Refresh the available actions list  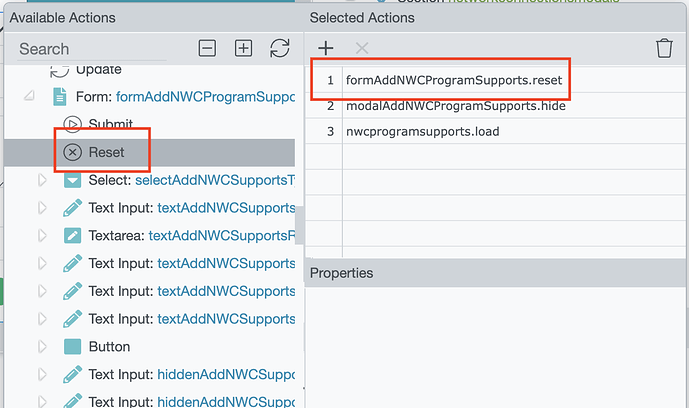[280, 48]
